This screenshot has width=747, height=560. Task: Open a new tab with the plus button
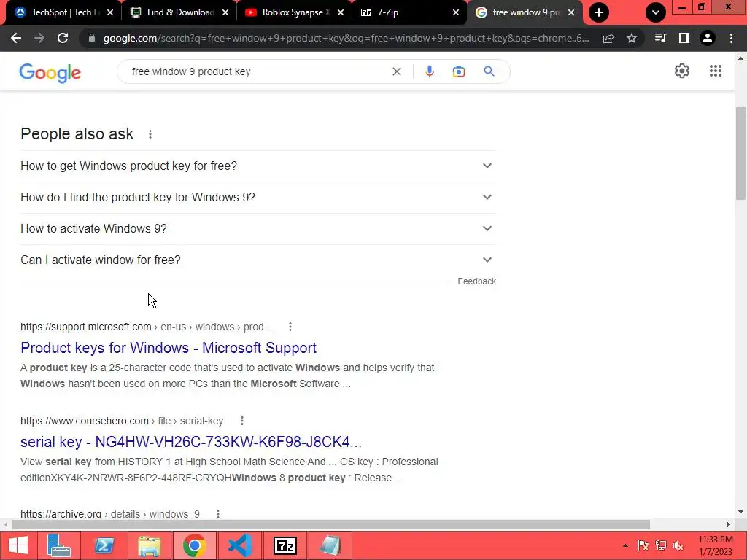coord(599,12)
